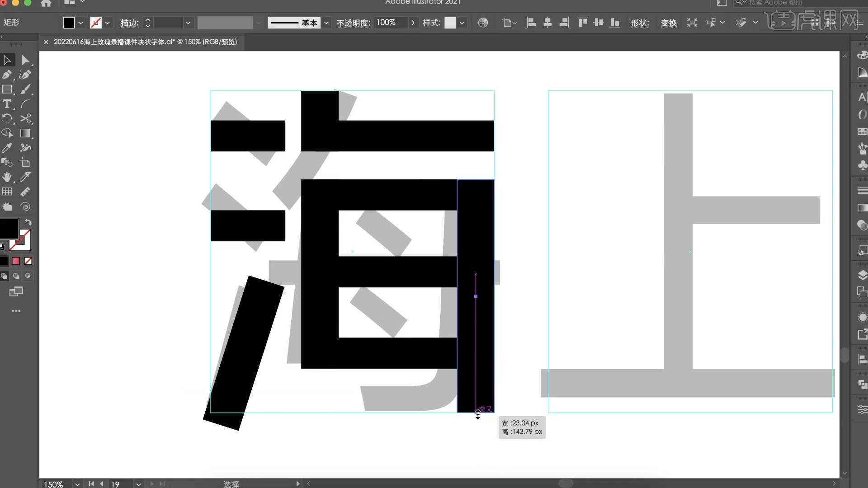Select the Rotate tool
This screenshot has height=488, width=868.
tap(7, 118)
